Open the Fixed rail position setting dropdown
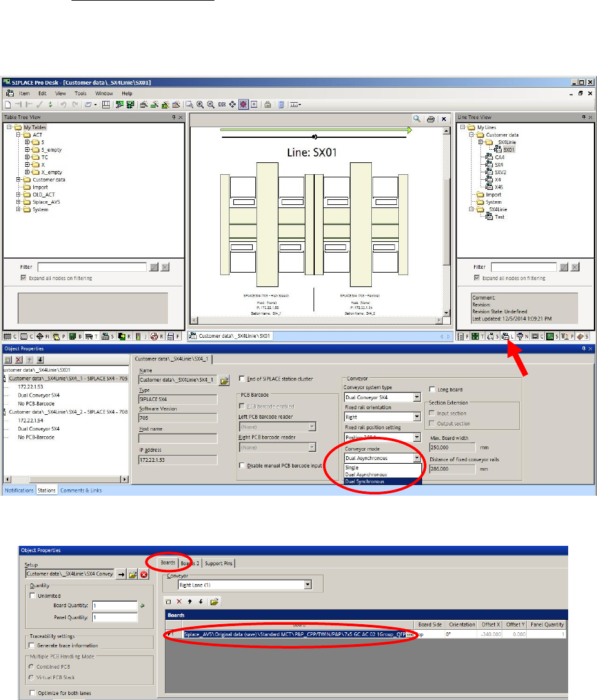Screen dimensions: 597x700 (417, 437)
